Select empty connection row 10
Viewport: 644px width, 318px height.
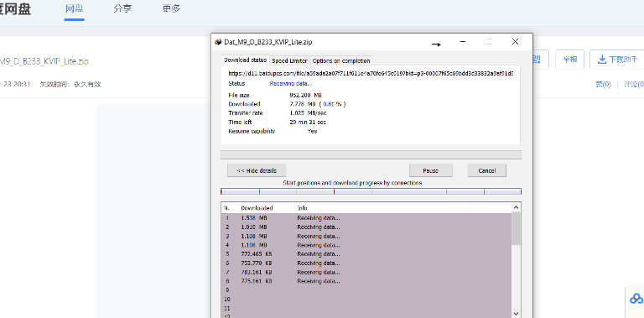[366, 299]
